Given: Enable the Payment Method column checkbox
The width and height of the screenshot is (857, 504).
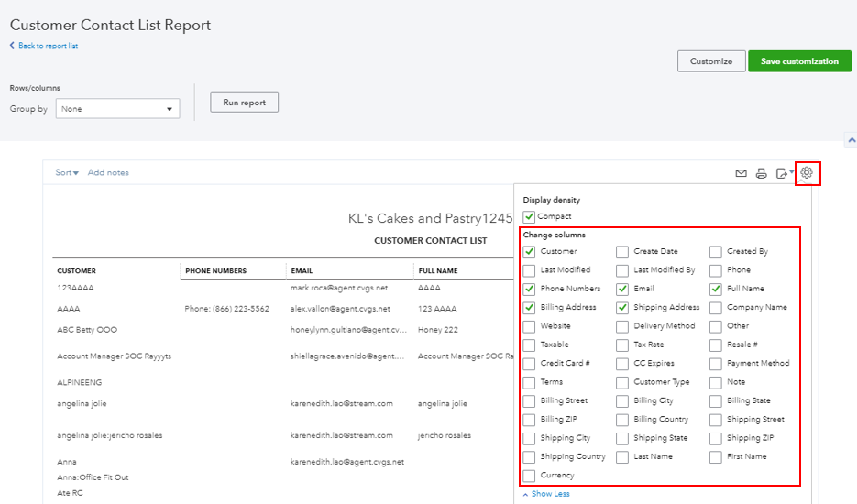Looking at the screenshot, I should [x=716, y=364].
